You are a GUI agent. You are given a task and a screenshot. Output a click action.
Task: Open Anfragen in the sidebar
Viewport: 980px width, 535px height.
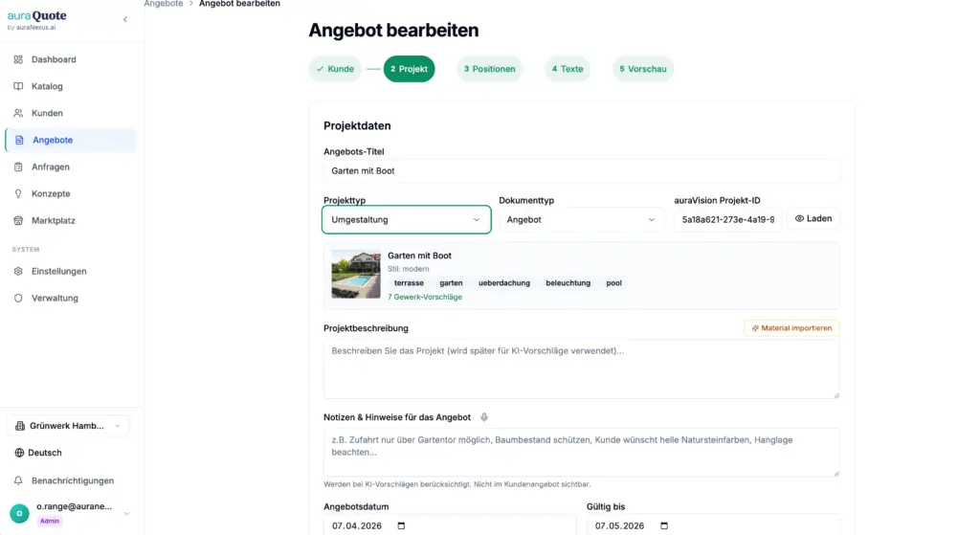click(70, 167)
